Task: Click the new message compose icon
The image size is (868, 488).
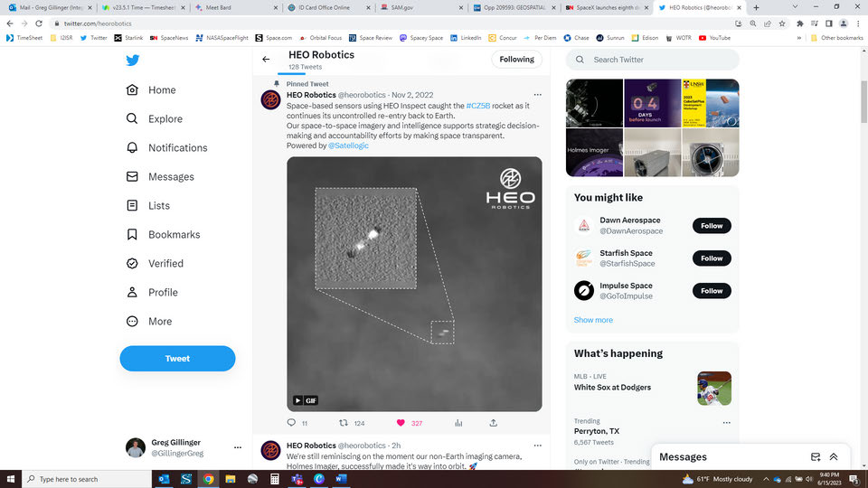Action: point(816,457)
